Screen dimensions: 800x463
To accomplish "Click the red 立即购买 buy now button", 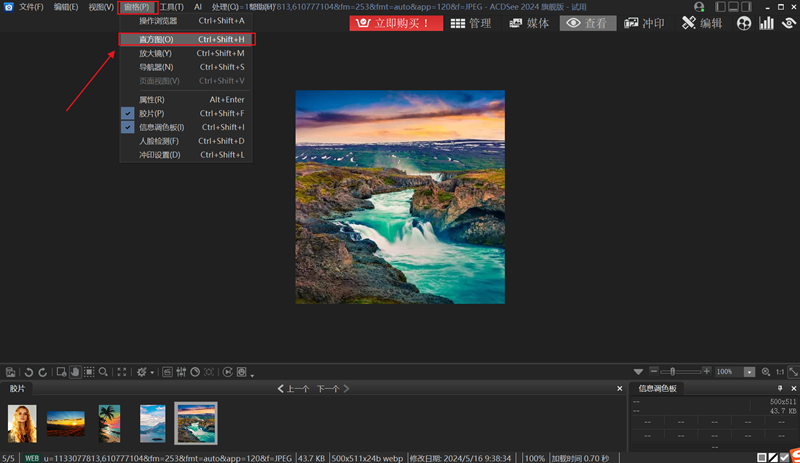I will pyautogui.click(x=395, y=23).
